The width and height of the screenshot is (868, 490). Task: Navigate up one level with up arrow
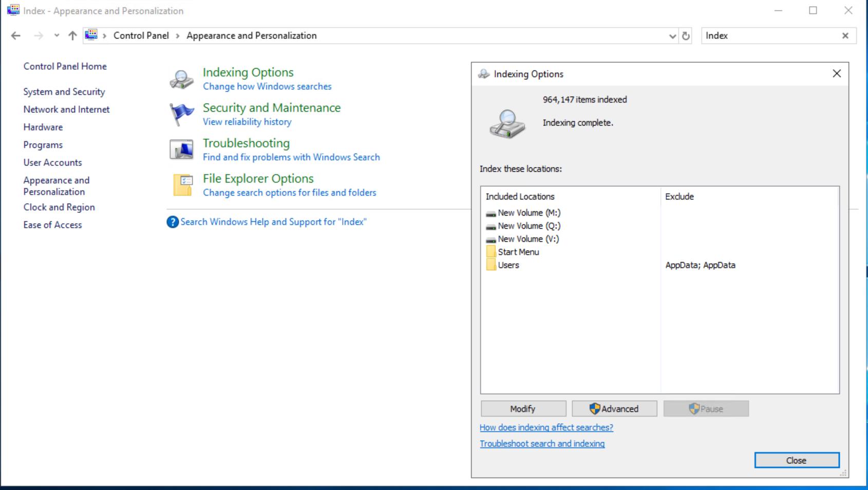(72, 35)
